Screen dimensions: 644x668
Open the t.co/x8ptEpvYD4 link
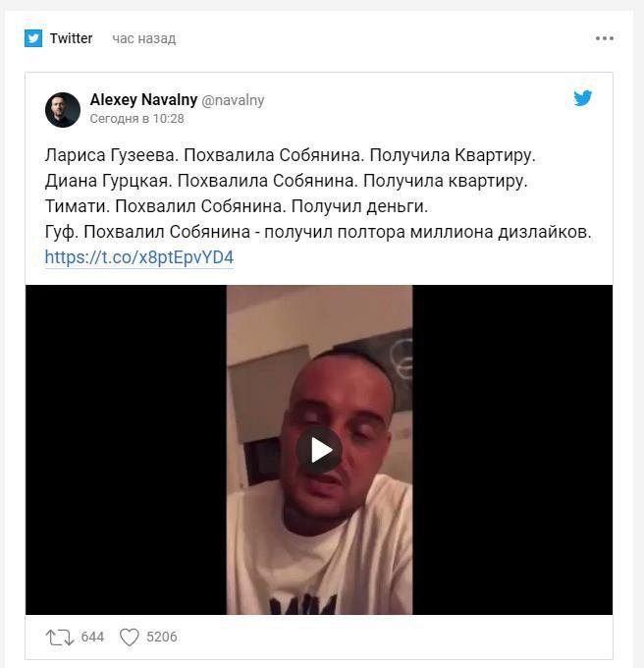pos(139,257)
